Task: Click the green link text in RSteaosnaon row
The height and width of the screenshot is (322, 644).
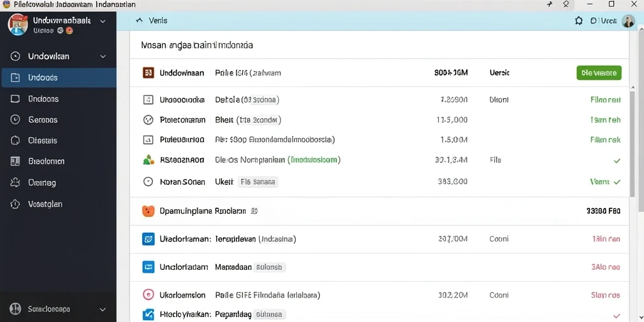Action: (x=314, y=160)
